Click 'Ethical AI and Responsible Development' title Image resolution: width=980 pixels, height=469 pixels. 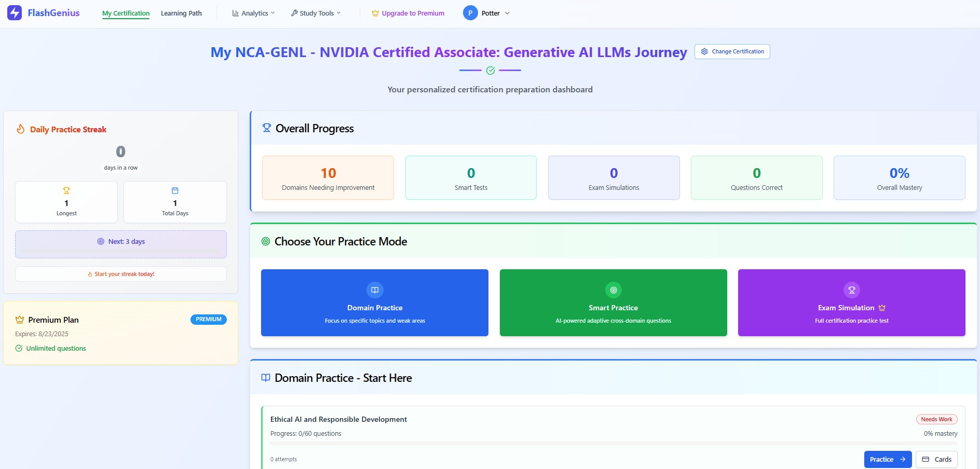coord(338,419)
